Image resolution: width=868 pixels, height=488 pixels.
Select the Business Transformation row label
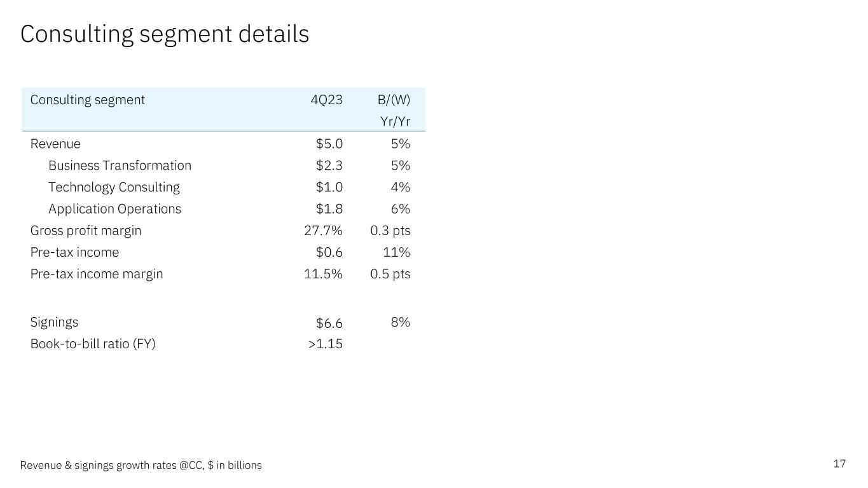(x=120, y=165)
